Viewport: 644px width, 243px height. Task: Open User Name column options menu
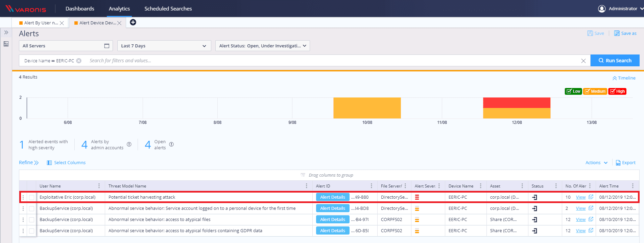point(99,186)
